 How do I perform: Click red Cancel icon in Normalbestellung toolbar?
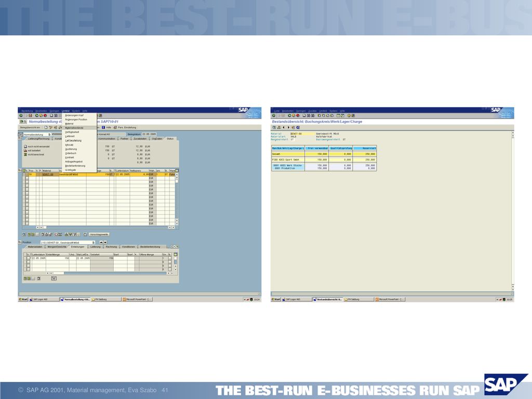pos(45,115)
